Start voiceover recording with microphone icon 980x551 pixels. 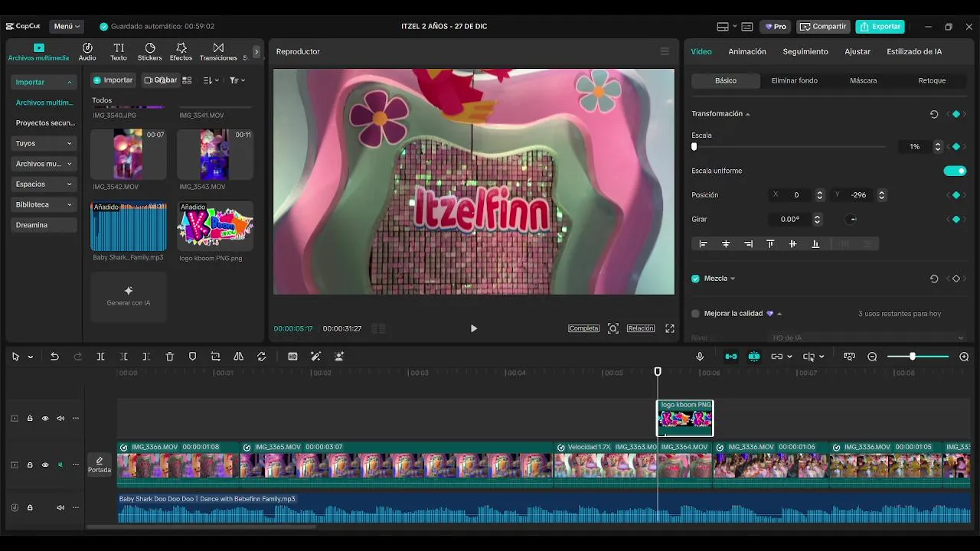[700, 357]
